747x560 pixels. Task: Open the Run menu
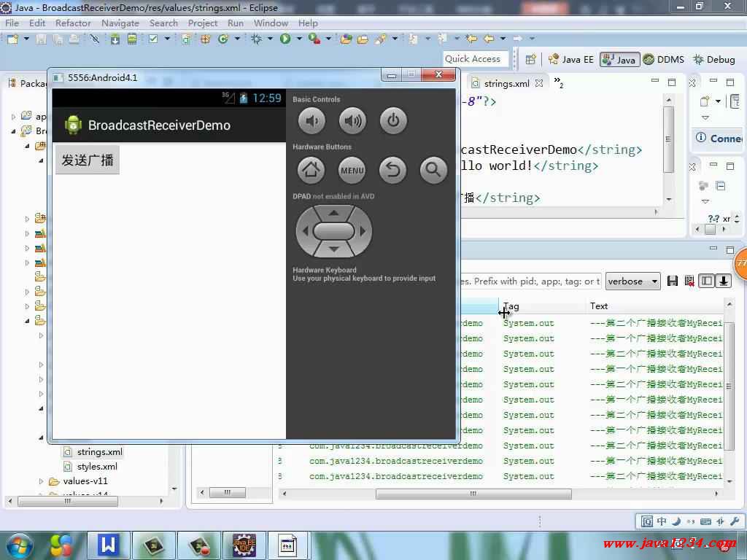click(236, 23)
